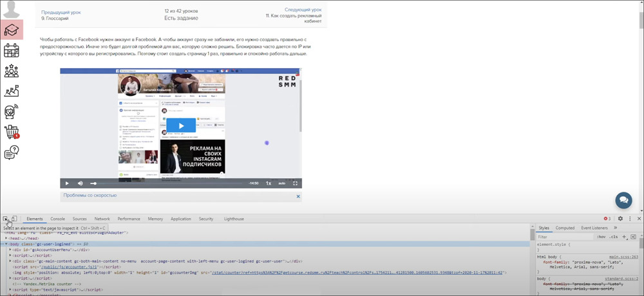The width and height of the screenshot is (644, 296).
Task: Click the red error count indicator
Action: click(607, 219)
